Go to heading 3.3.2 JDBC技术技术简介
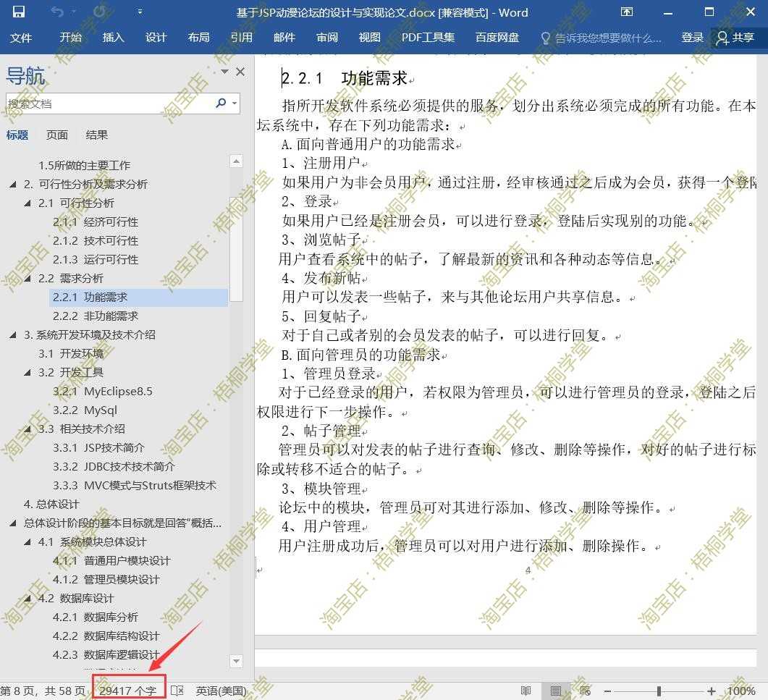Screen dimensions: 768x700 [x=114, y=467]
